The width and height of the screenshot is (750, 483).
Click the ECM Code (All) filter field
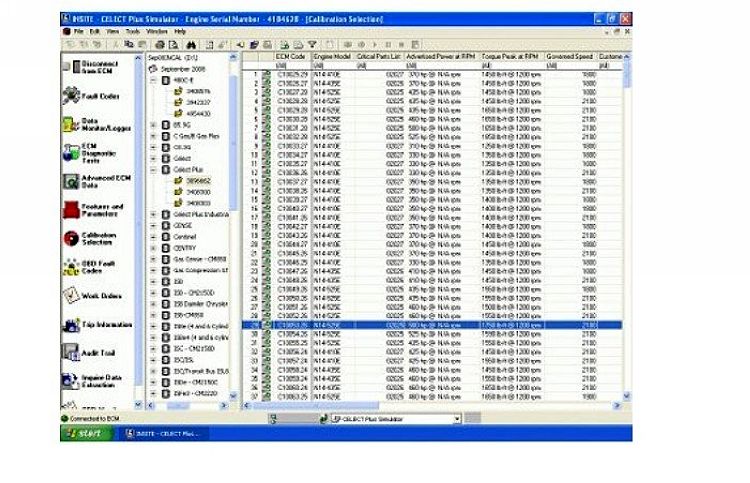click(292, 65)
